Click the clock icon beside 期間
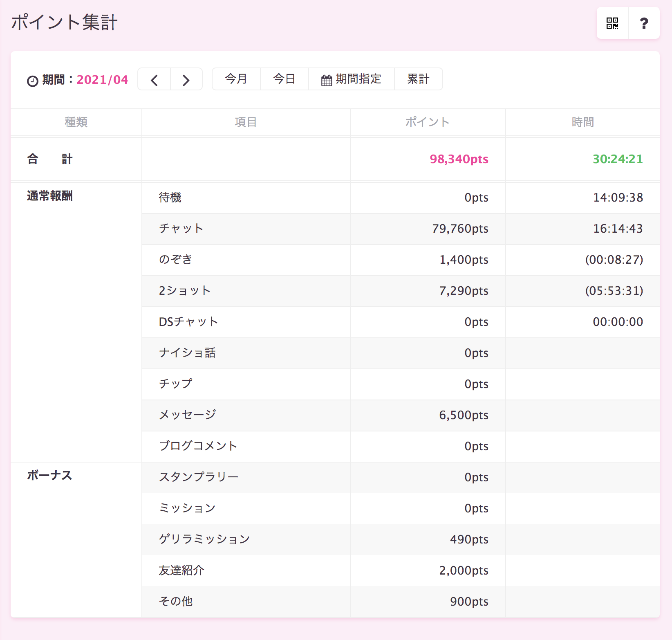 click(x=33, y=81)
